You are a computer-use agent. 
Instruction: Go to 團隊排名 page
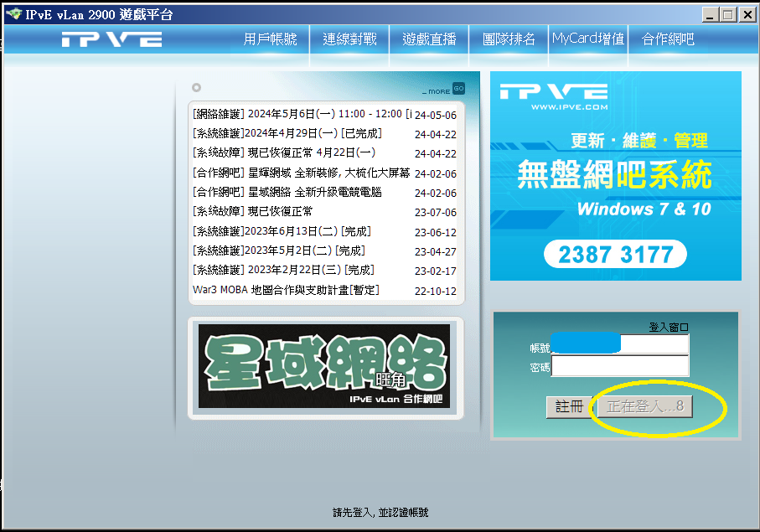click(509, 39)
